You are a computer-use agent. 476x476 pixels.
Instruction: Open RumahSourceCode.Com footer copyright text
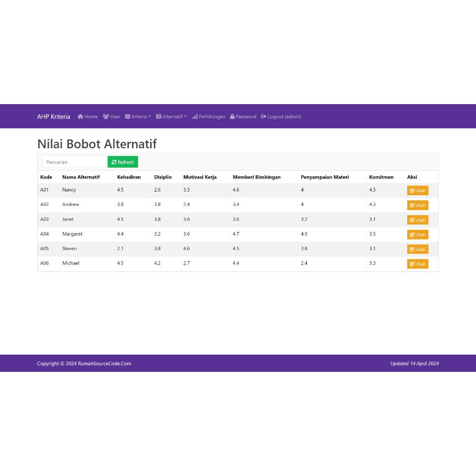[x=84, y=364]
